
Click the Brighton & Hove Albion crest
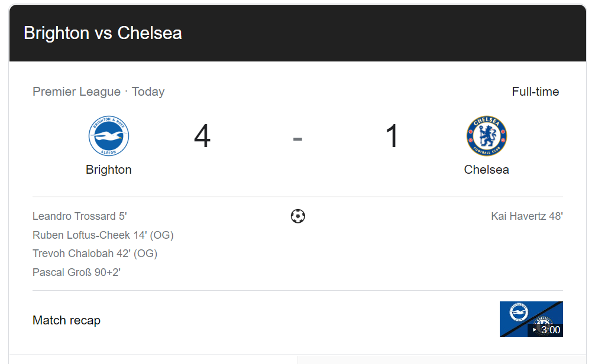[108, 136]
